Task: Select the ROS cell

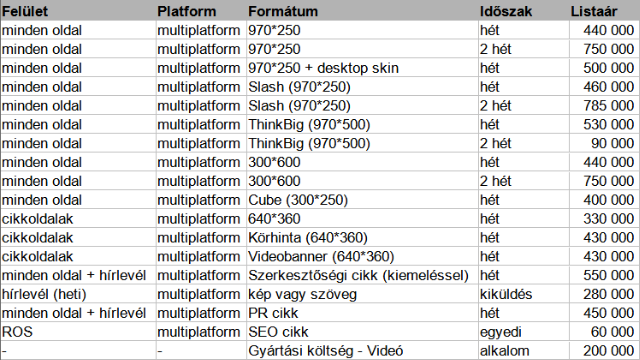Action: tap(78, 332)
